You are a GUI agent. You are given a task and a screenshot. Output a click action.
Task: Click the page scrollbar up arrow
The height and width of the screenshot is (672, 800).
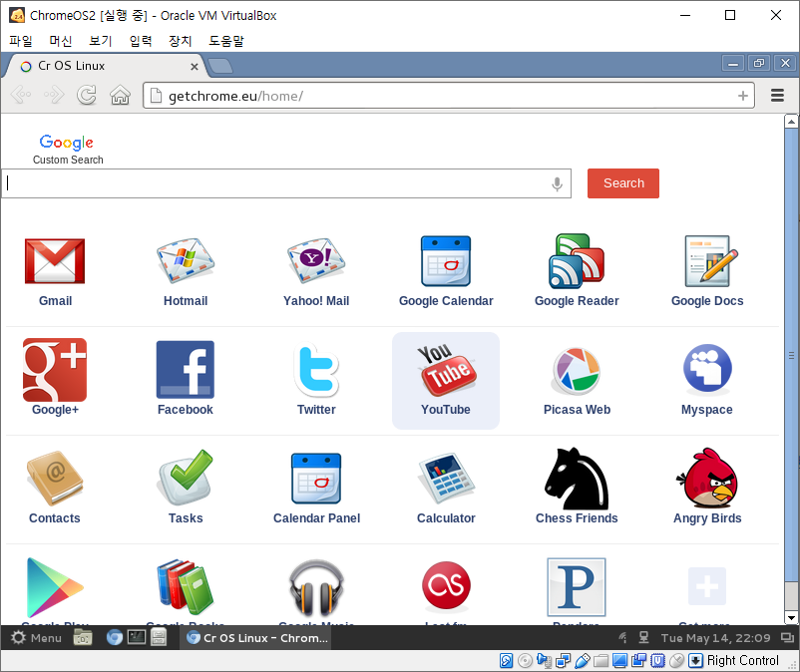pos(791,122)
